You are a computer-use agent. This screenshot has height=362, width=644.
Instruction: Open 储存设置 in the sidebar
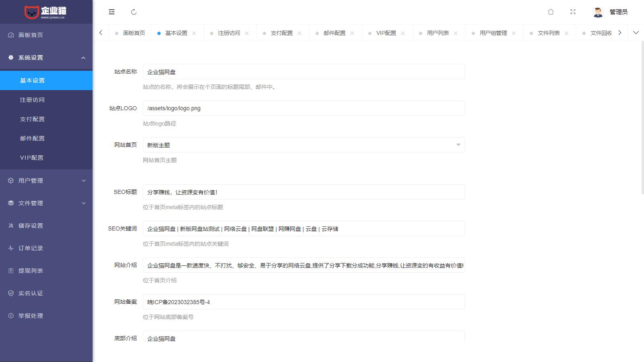(x=30, y=226)
